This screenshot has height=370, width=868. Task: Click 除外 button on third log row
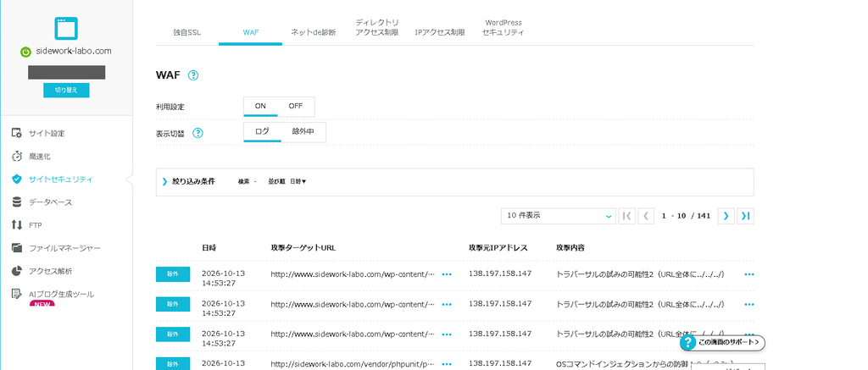(173, 334)
